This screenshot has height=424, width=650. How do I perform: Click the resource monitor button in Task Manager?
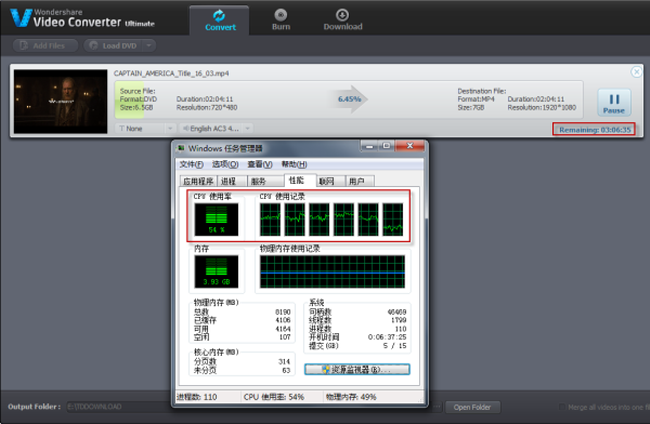pos(357,369)
